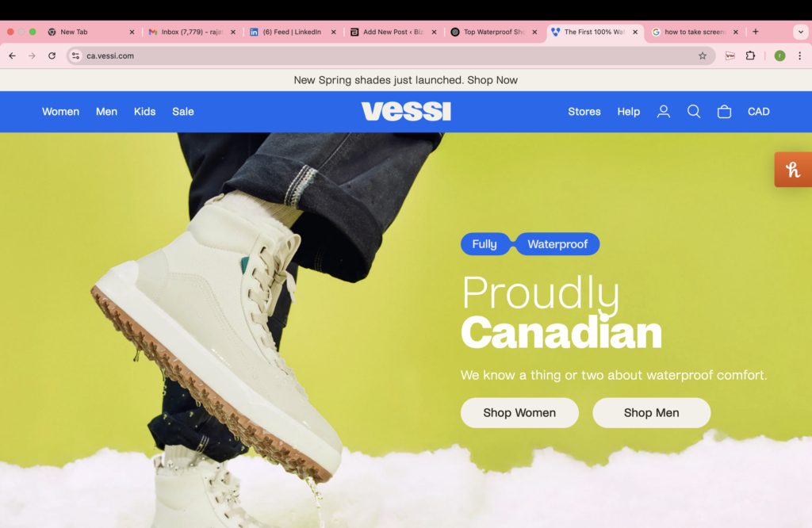Image resolution: width=812 pixels, height=528 pixels.
Task: Expand the tab search dropdown arrow
Action: coord(801,32)
